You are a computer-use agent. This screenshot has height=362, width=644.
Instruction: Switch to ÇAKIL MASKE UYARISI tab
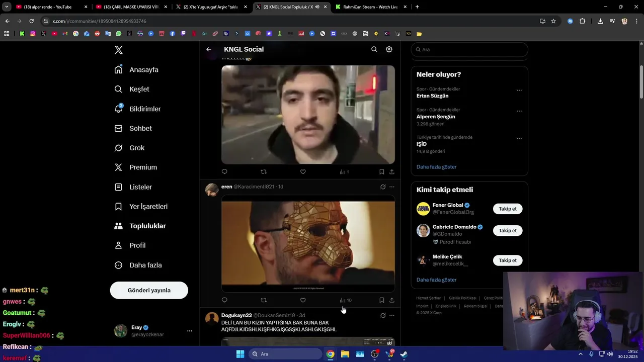(x=131, y=7)
